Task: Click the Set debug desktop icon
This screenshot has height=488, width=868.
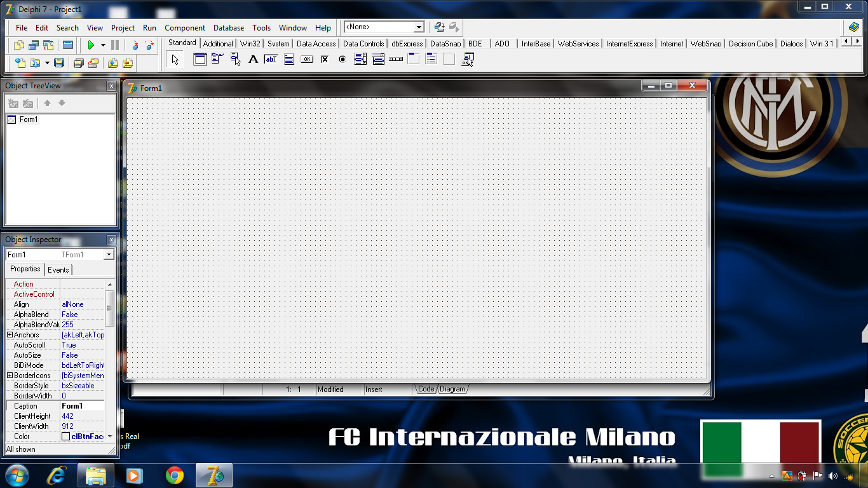Action: click(x=454, y=27)
